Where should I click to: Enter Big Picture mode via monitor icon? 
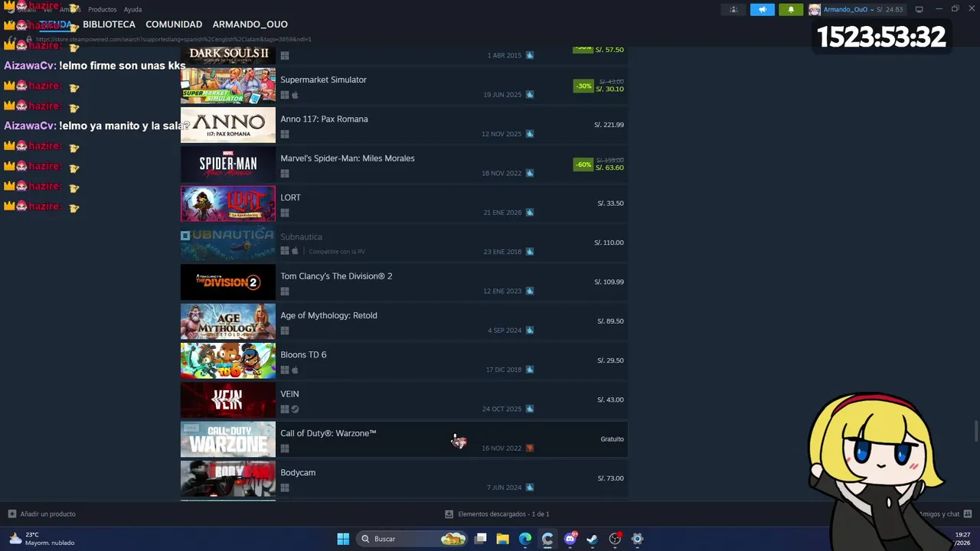coord(920,10)
